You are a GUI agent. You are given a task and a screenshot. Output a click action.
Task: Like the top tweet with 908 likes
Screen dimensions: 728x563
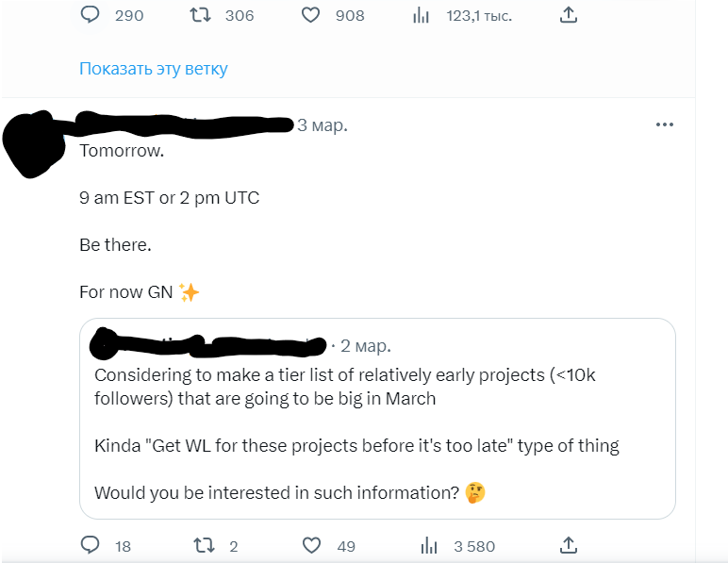(311, 15)
